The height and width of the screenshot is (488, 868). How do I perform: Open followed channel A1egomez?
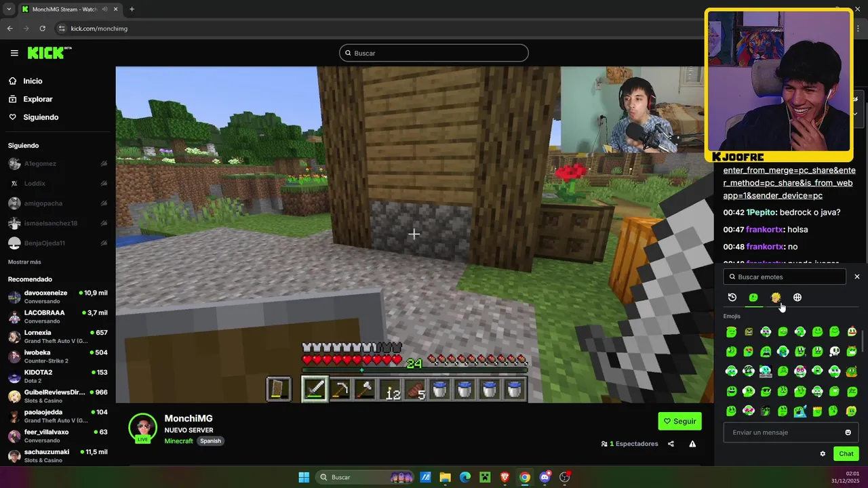[58, 163]
